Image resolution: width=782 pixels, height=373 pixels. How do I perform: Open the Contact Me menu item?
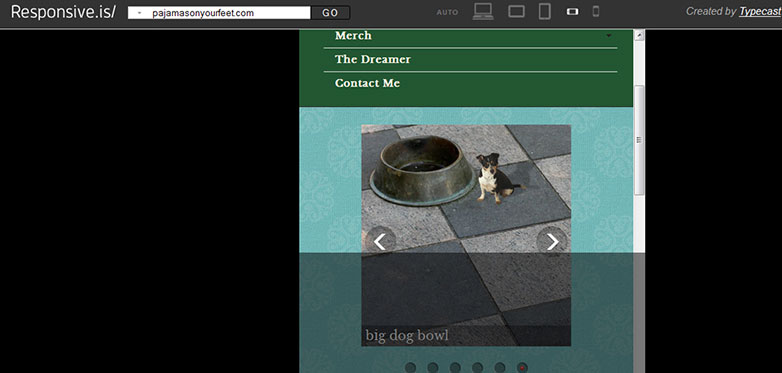pyautogui.click(x=368, y=83)
